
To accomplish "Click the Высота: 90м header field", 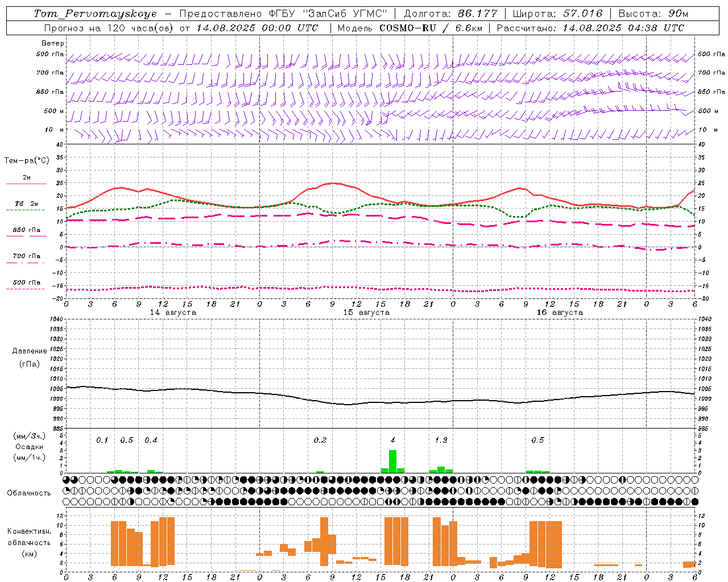I will 653,14.
